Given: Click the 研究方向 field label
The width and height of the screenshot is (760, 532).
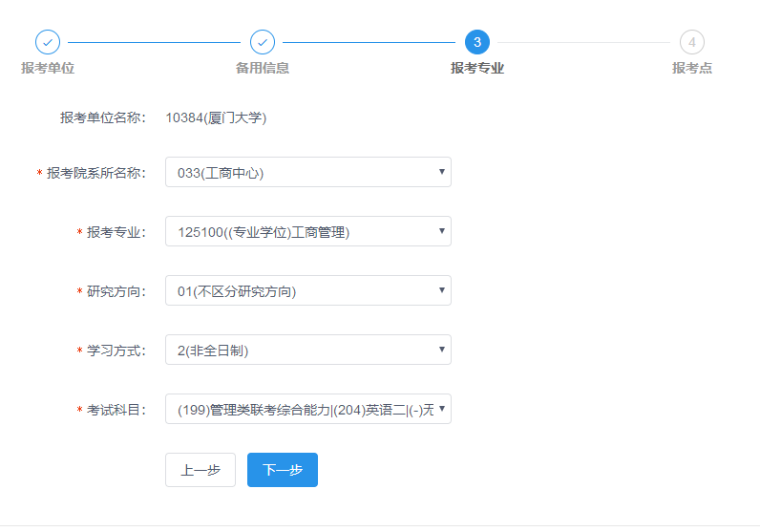Looking at the screenshot, I should 116,291.
